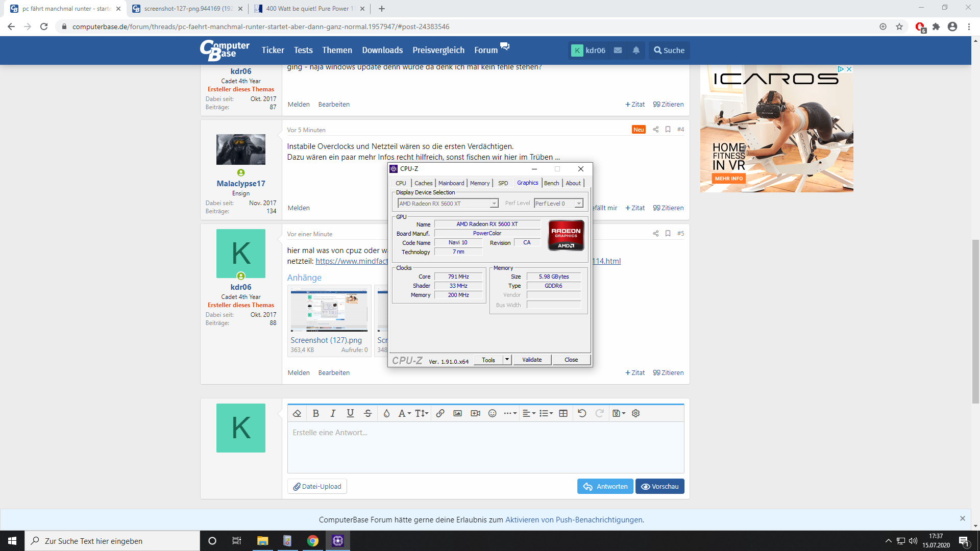The image size is (980, 551).
Task: Click the Antworten reply button
Action: 605,486
